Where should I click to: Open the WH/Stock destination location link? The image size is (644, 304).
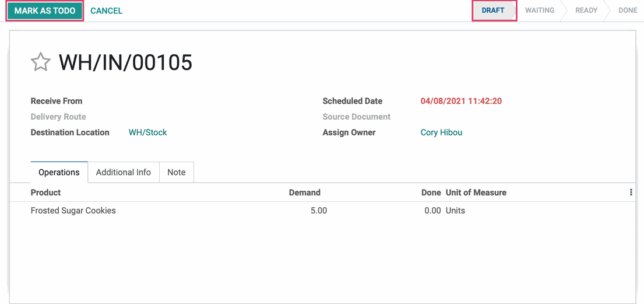tap(148, 132)
